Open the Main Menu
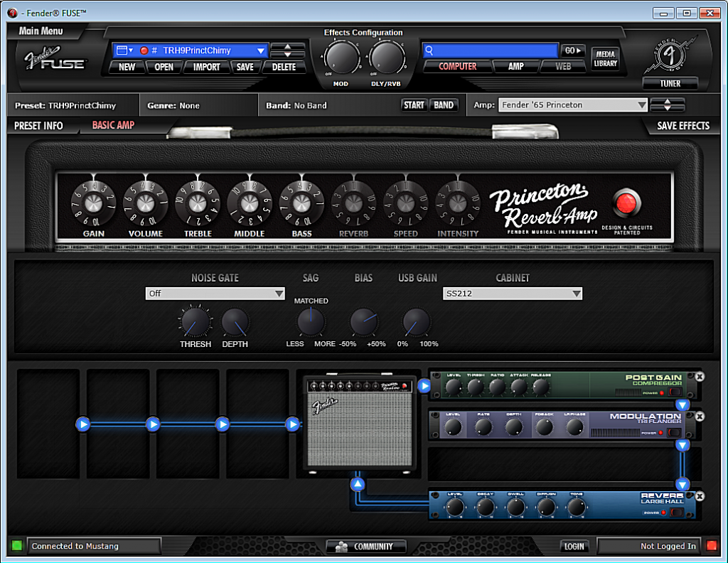Viewport: 728px width, 563px height. (x=41, y=31)
